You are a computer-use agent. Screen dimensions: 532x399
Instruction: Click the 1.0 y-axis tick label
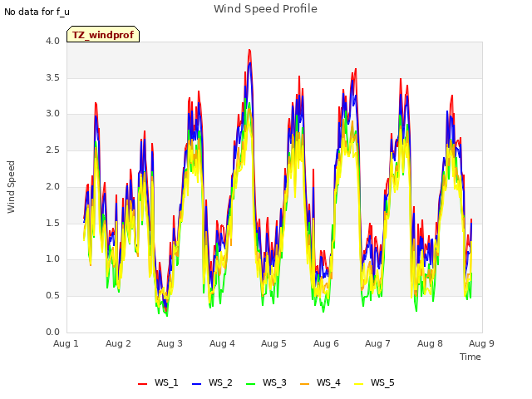click(x=52, y=259)
